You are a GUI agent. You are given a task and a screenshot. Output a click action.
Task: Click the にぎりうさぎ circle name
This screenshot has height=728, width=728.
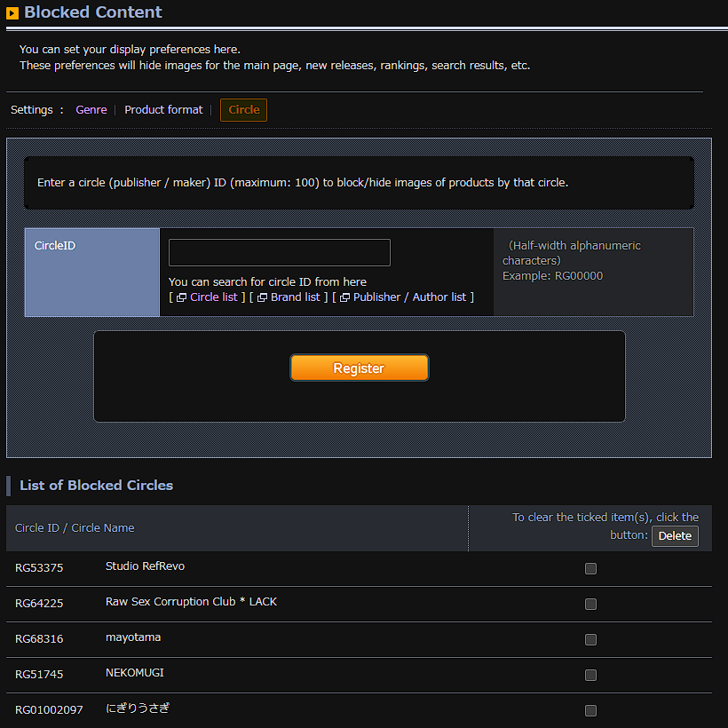pos(138,708)
